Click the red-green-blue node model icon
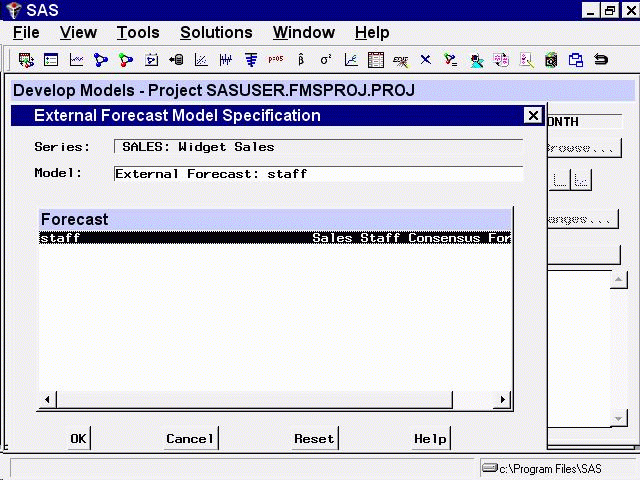This screenshot has height=480, width=640. pyautogui.click(x=126, y=60)
